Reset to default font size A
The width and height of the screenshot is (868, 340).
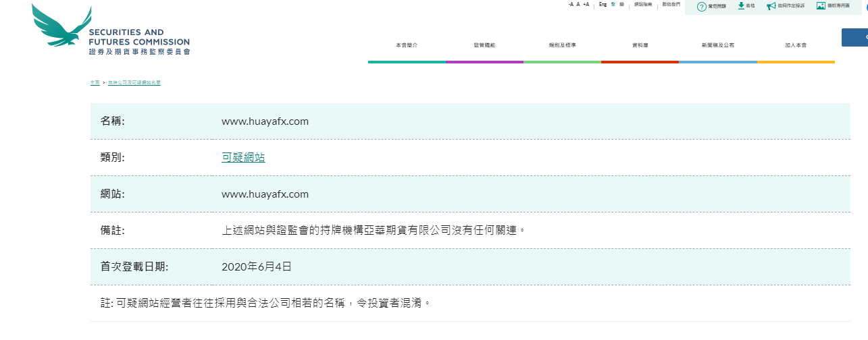(x=578, y=4)
